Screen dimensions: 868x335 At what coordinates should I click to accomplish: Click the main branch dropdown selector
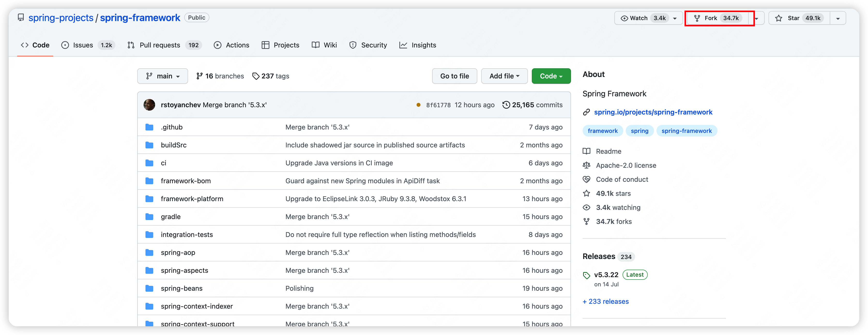coord(162,76)
